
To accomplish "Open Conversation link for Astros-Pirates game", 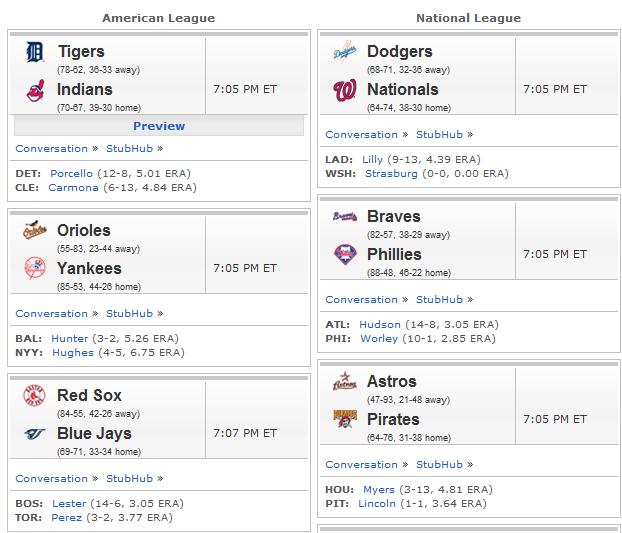I will (x=361, y=464).
